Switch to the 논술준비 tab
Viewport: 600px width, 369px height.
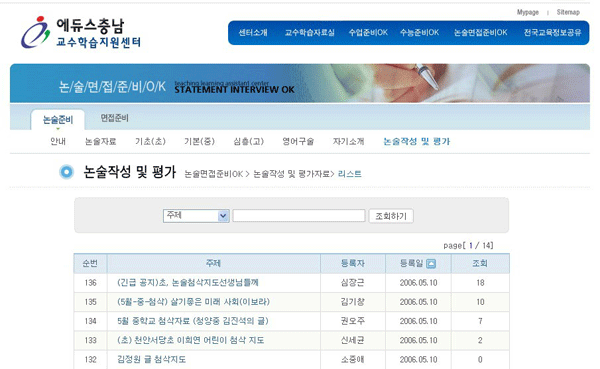click(58, 120)
